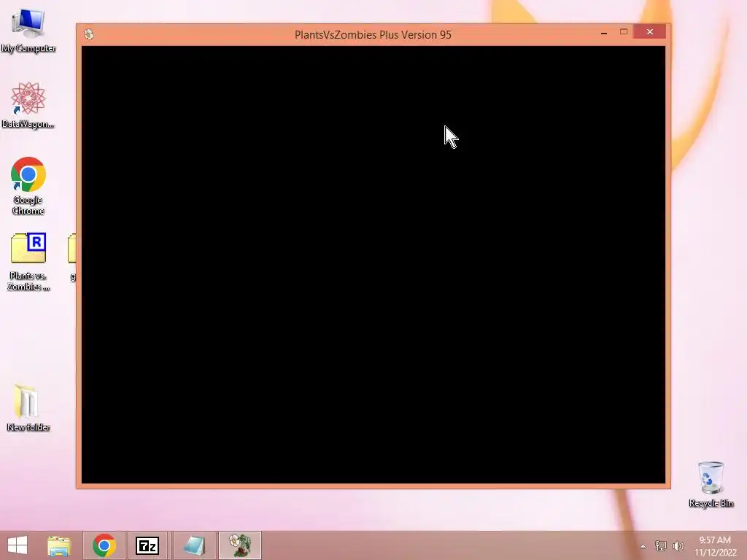
Task: Click the PlantsVsZombies Plus Version 95 title
Action: (373, 35)
